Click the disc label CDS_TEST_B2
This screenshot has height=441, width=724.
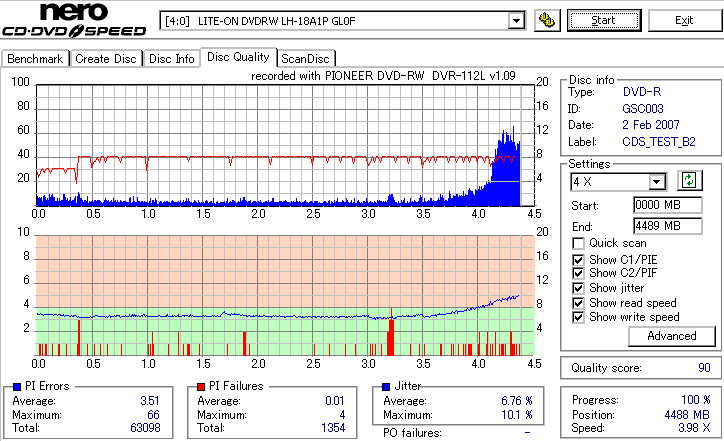(658, 142)
